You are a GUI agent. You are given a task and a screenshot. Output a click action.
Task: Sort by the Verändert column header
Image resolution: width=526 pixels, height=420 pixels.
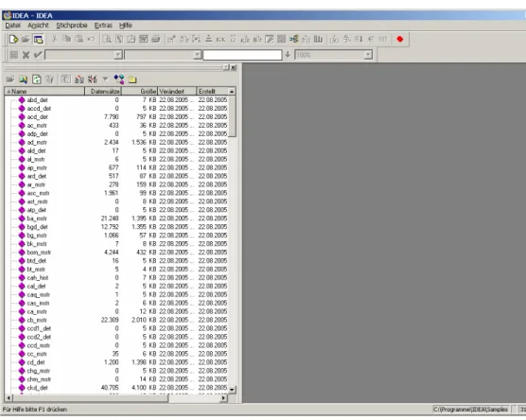[177, 91]
